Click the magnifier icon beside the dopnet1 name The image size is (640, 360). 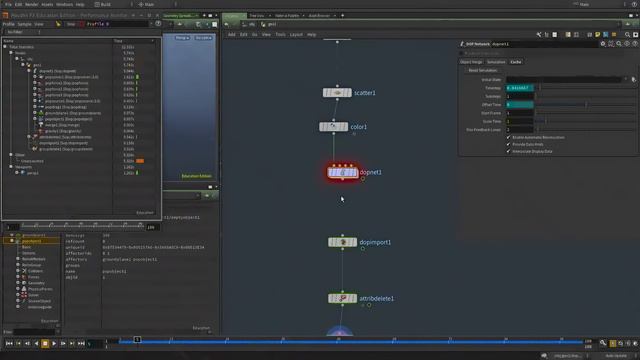tap(619, 44)
